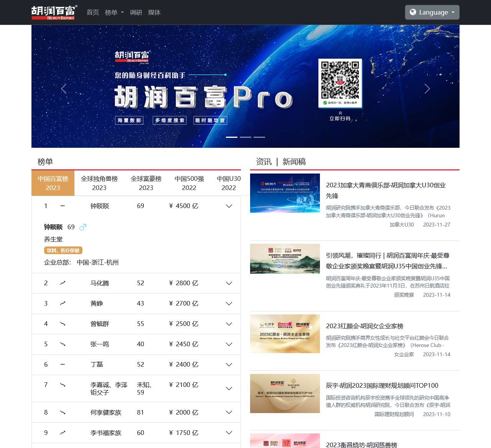The image size is (491, 448).
Task: Expand the 黄峥 row chevron
Action: 229,304
